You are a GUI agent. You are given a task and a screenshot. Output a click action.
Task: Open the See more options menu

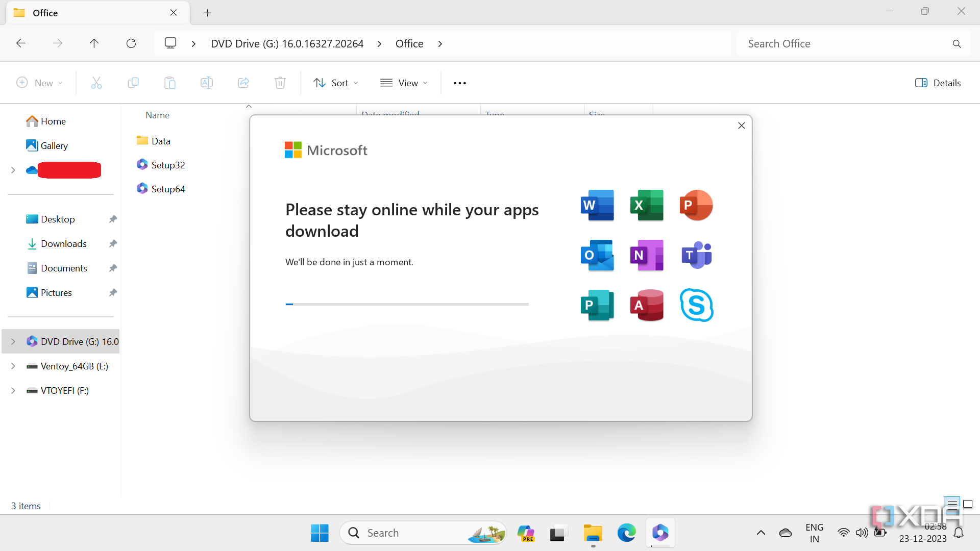pyautogui.click(x=459, y=83)
